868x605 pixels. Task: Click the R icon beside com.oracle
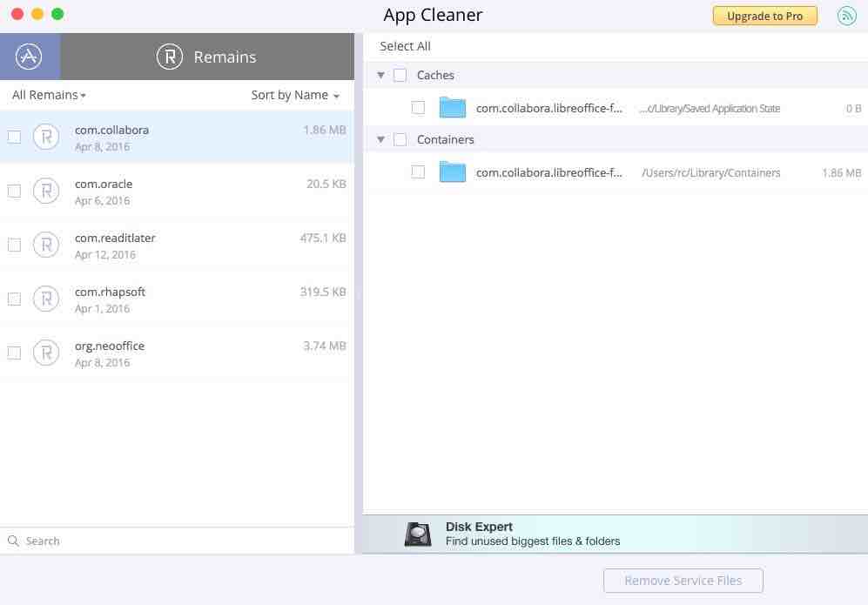pyautogui.click(x=46, y=191)
